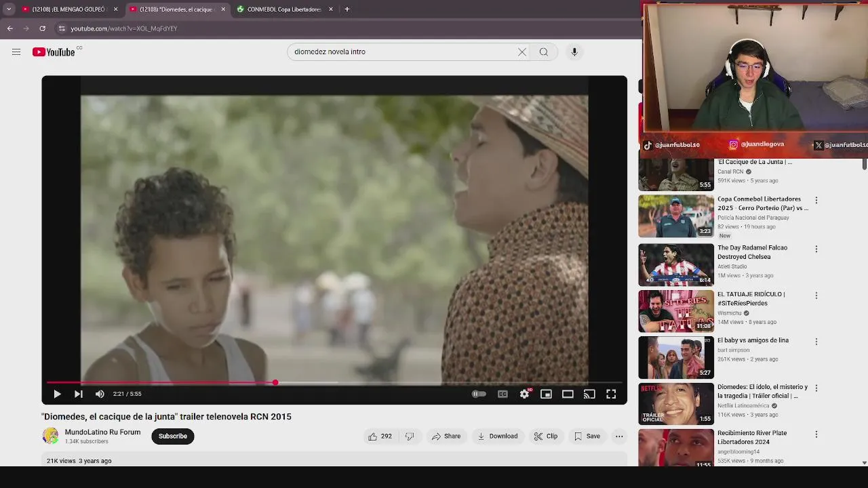Subscribe to MundoLatino Ru Forum
868x488 pixels.
coord(173,436)
